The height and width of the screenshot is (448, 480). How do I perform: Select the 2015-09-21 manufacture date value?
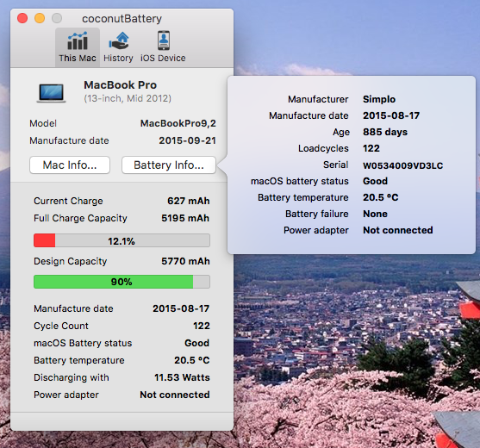[187, 140]
